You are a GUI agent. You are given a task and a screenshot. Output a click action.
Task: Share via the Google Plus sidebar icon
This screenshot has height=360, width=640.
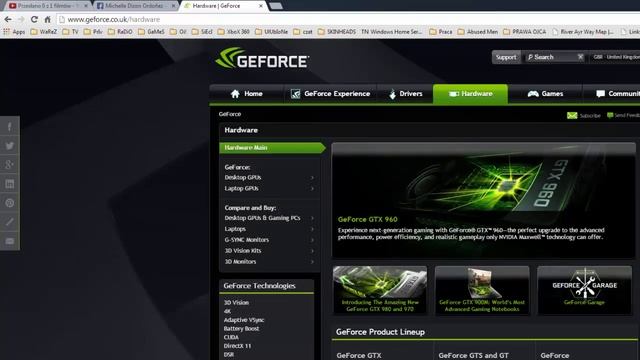pyautogui.click(x=9, y=165)
